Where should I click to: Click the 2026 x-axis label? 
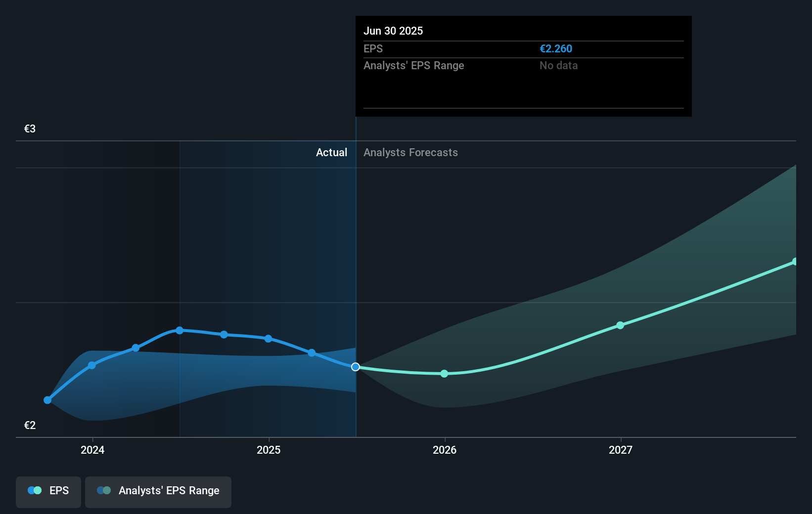click(445, 450)
